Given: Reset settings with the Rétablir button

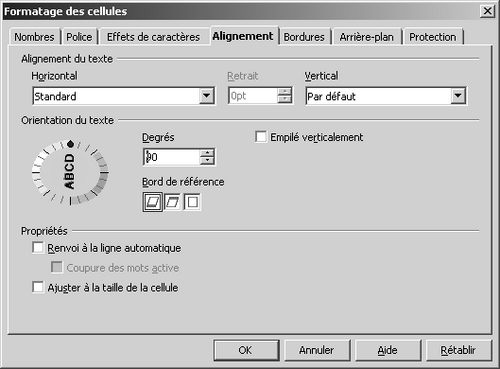Looking at the screenshot, I should pyautogui.click(x=459, y=350).
